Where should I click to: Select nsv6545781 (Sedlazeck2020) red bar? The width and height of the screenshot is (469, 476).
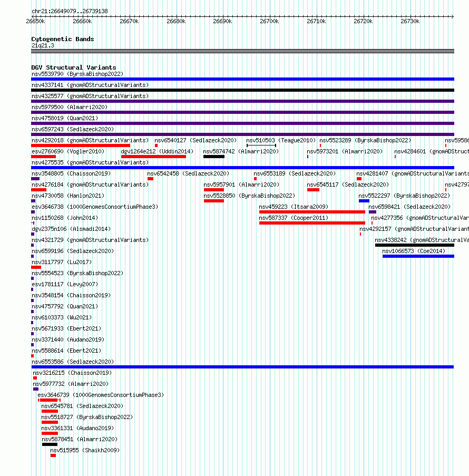[50, 411]
